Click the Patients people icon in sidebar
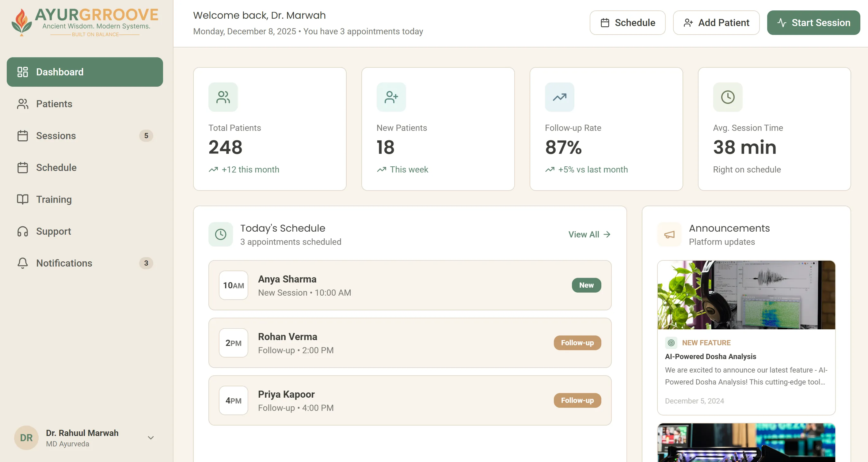This screenshot has height=462, width=868. (x=23, y=104)
